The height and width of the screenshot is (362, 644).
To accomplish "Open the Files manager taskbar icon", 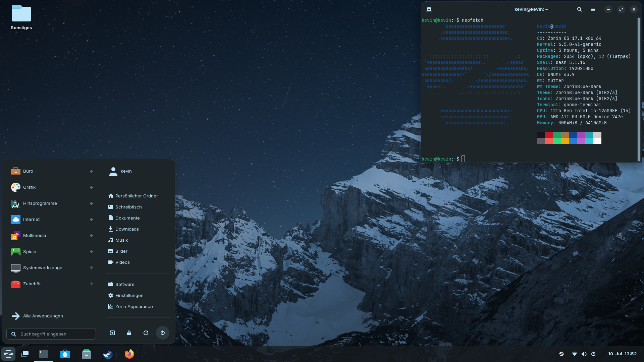I will (87, 354).
